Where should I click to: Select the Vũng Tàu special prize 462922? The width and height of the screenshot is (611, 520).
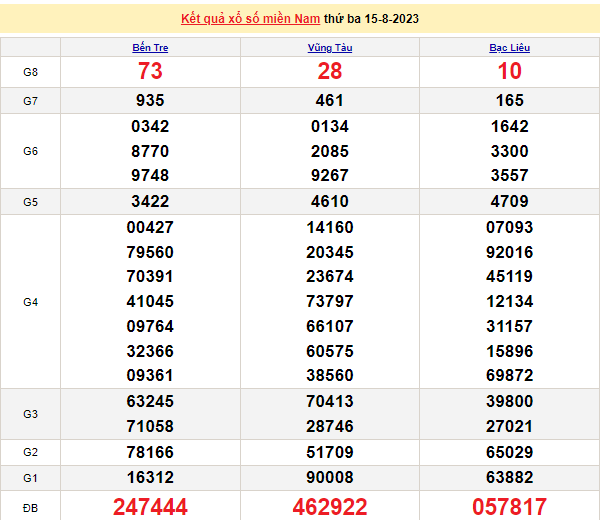[329, 507]
